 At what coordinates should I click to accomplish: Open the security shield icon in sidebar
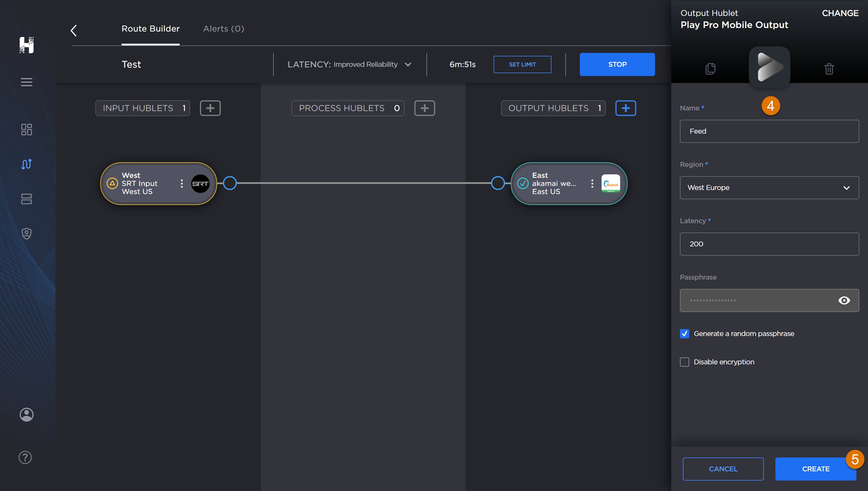pyautogui.click(x=26, y=233)
